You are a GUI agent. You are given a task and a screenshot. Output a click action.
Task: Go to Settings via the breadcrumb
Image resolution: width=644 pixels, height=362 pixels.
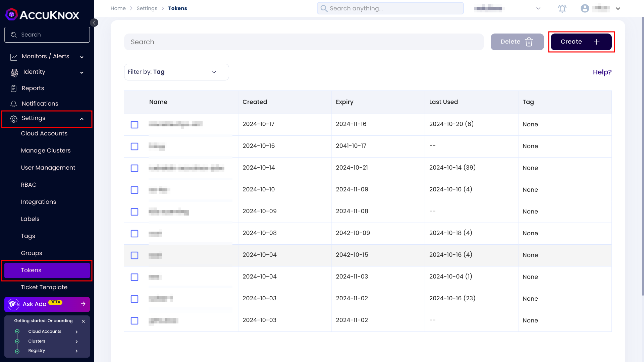pyautogui.click(x=147, y=8)
